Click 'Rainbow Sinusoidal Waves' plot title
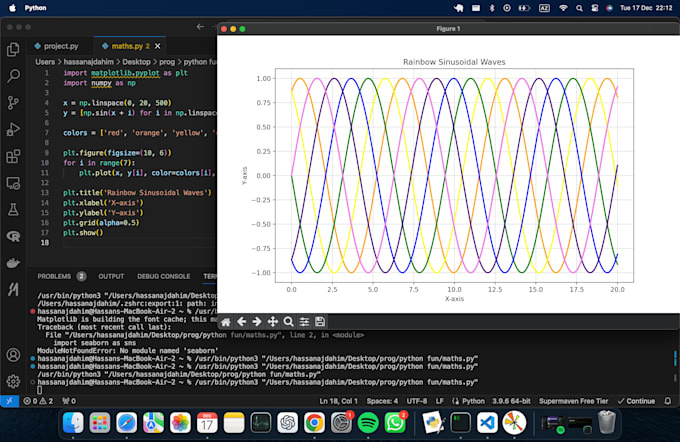 pos(454,62)
